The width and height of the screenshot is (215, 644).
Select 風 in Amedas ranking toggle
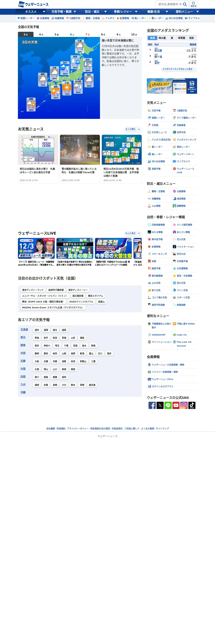pyautogui.click(x=172, y=38)
